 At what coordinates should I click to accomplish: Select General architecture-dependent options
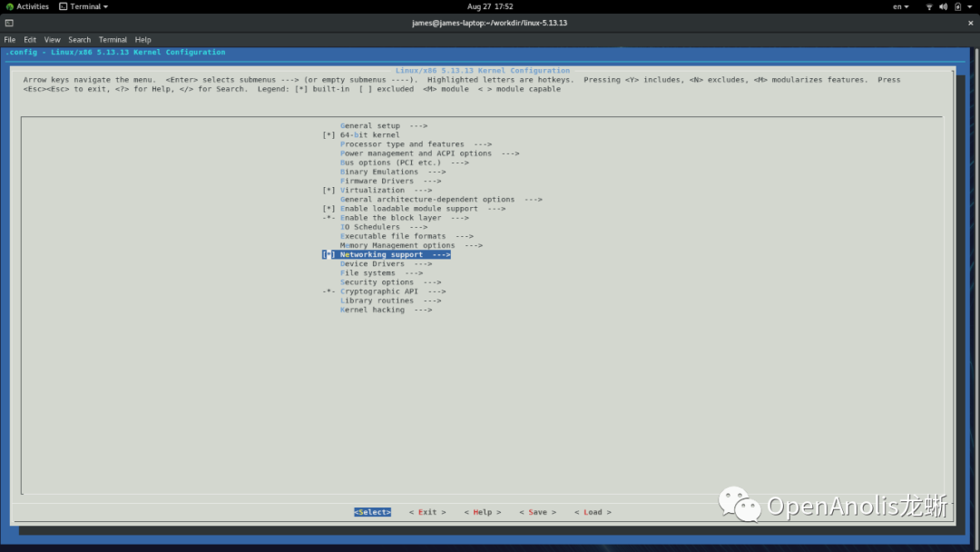pyautogui.click(x=441, y=200)
